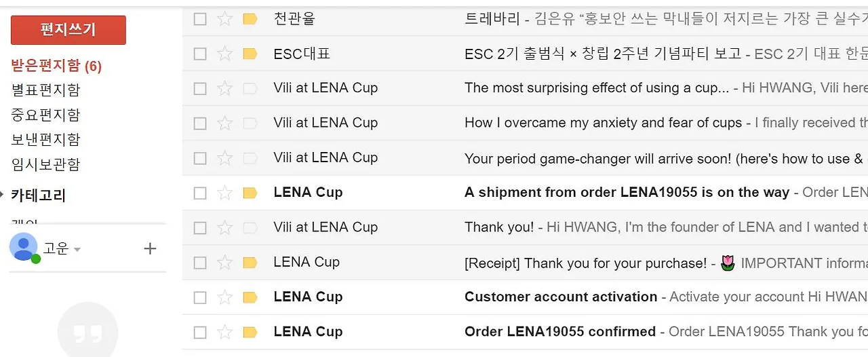Select checkbox for ESC대표 email
This screenshot has height=357, width=868.
[x=200, y=54]
